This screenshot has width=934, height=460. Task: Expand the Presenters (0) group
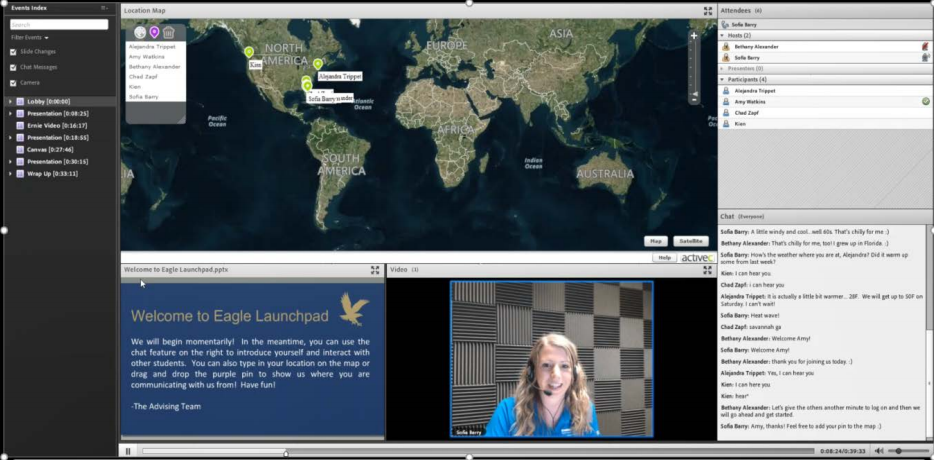723,69
